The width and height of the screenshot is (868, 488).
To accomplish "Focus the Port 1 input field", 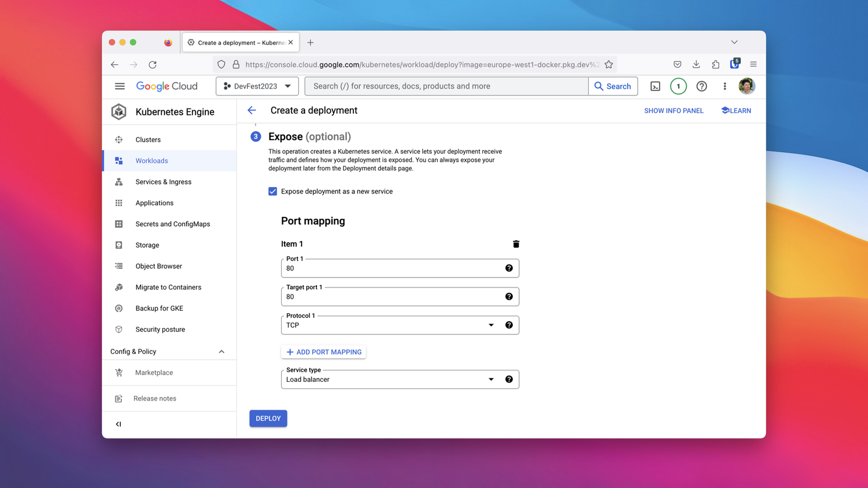I will pos(400,268).
